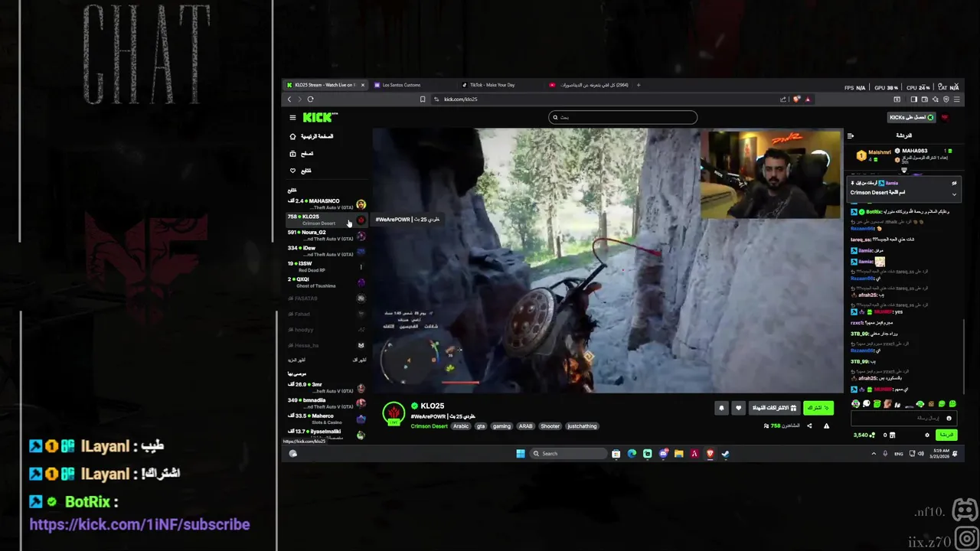Viewport: 980px width, 551px height.
Task: Open MAHASNCO channel in sidebar
Action: 326,204
